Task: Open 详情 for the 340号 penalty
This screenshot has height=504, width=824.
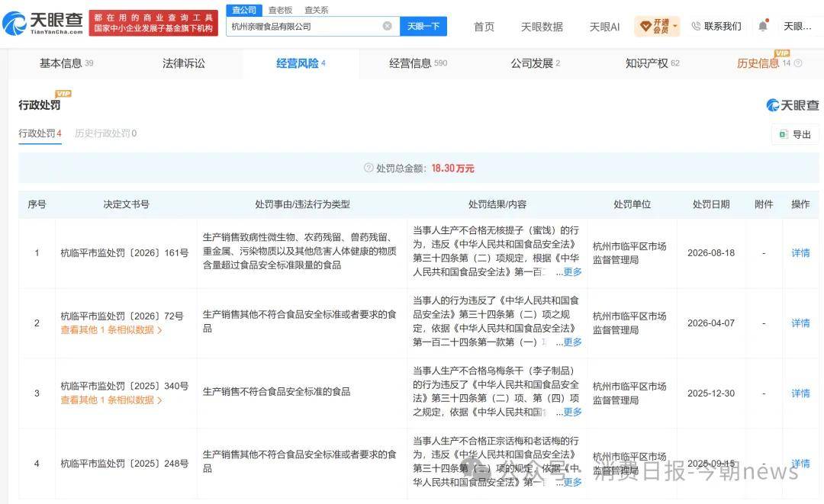Action: [x=800, y=393]
